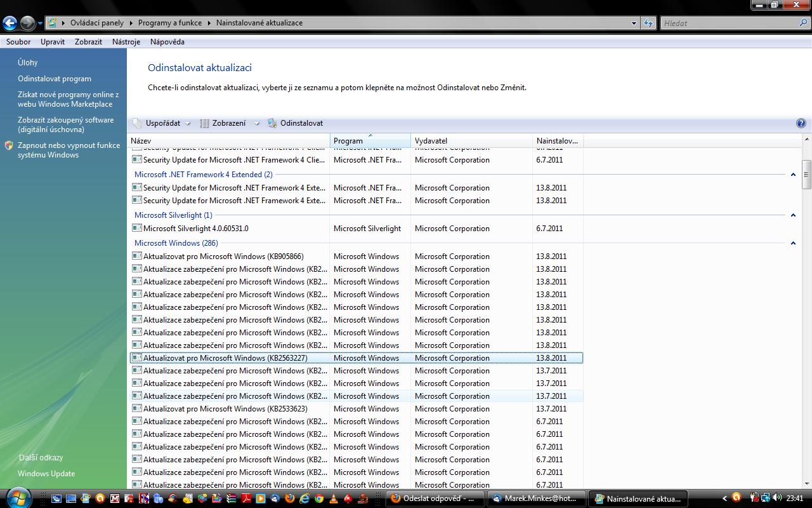This screenshot has width=812, height=508.
Task: Launch Internet Explorer from Quick Launch
Action: pos(304,499)
